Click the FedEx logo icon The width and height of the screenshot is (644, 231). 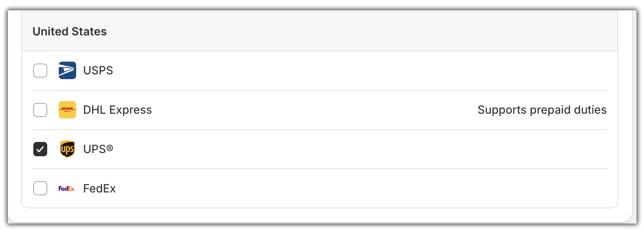coord(67,188)
